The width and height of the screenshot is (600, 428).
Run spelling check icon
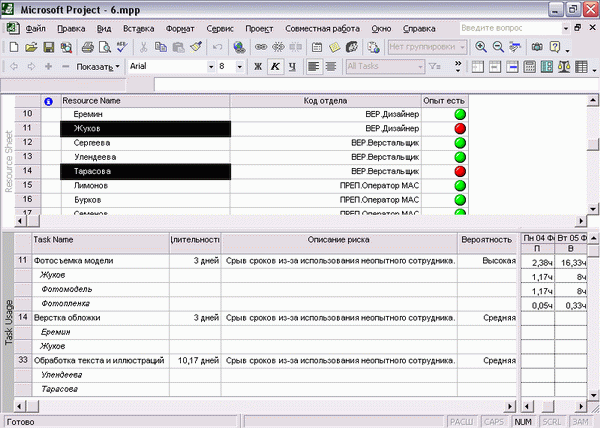point(122,47)
